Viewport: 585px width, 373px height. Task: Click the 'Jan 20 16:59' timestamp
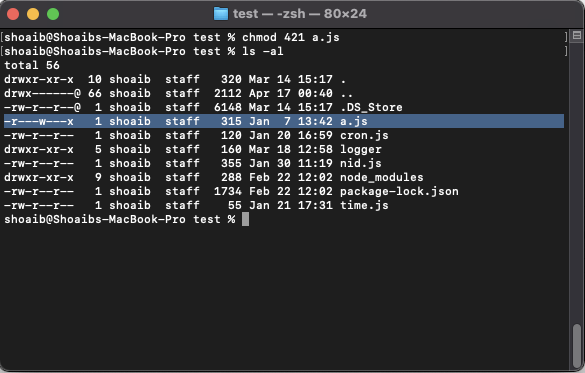291,135
